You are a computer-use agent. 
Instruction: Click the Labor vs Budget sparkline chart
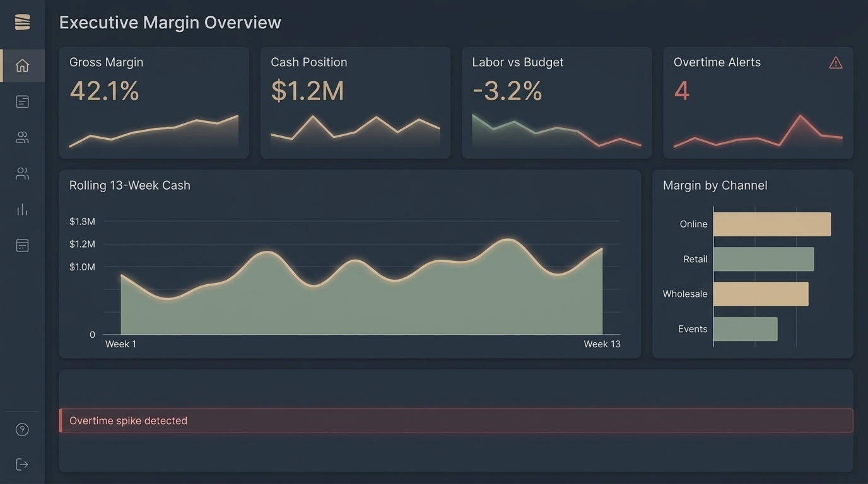tap(556, 131)
